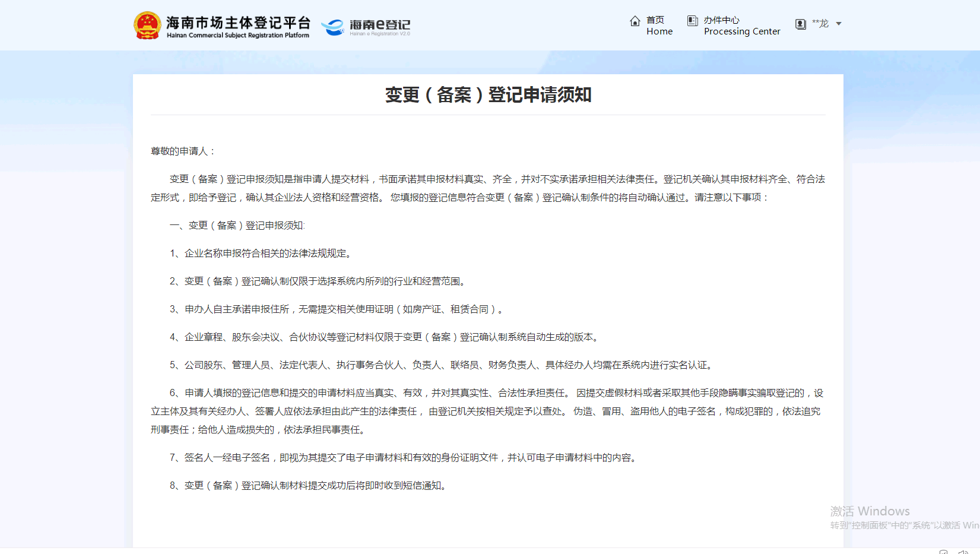Expand the user account dropdown arrow

pos(839,24)
